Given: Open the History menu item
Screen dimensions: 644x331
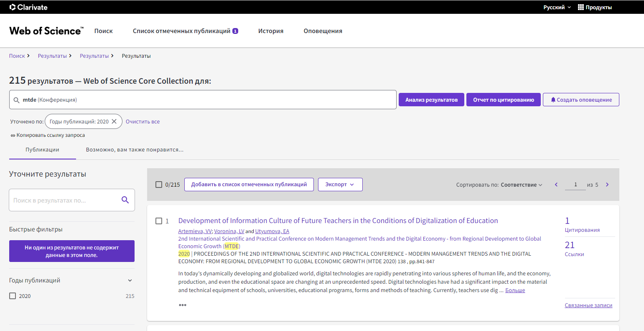Looking at the screenshot, I should pyautogui.click(x=271, y=31).
